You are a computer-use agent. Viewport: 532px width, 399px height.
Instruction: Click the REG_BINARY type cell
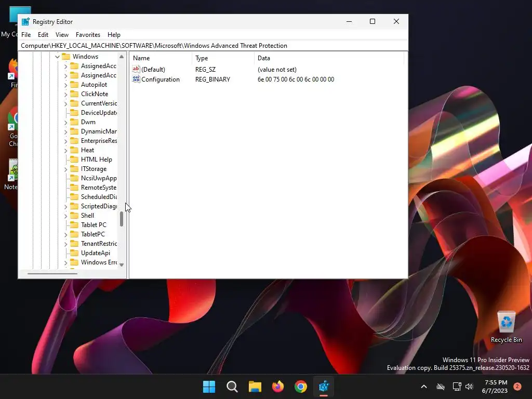click(x=212, y=79)
